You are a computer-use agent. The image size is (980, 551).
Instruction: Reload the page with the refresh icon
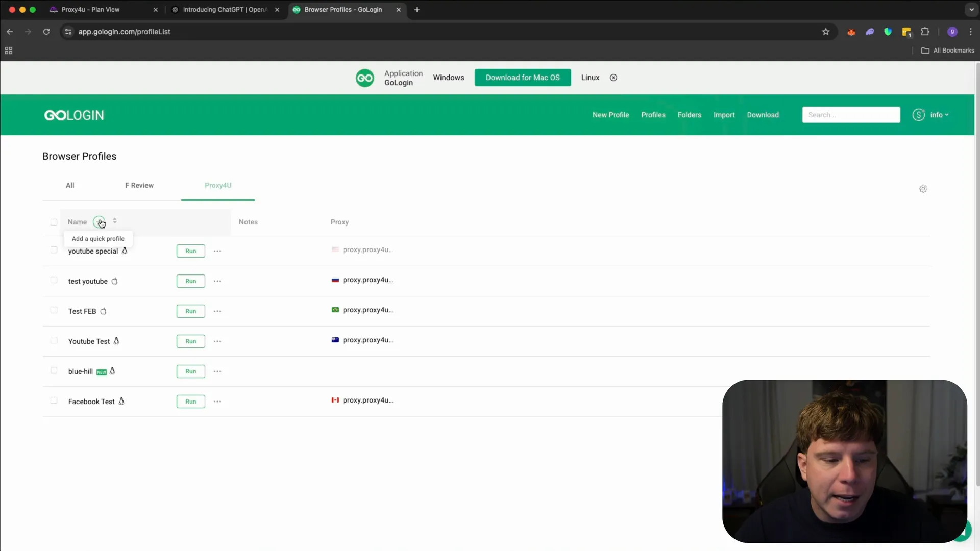tap(46, 32)
